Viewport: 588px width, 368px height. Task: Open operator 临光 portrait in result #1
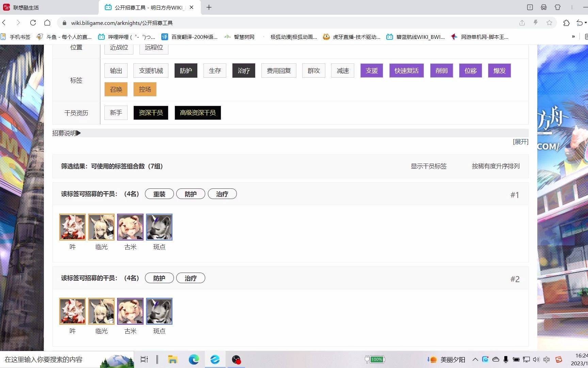pyautogui.click(x=101, y=227)
